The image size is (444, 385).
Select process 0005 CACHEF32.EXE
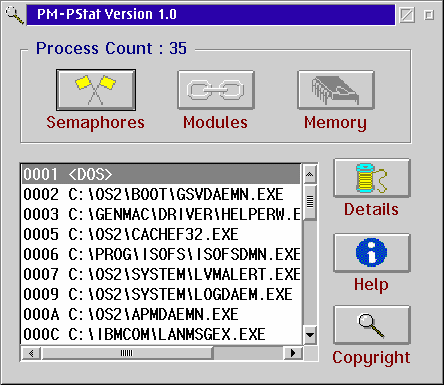click(161, 234)
